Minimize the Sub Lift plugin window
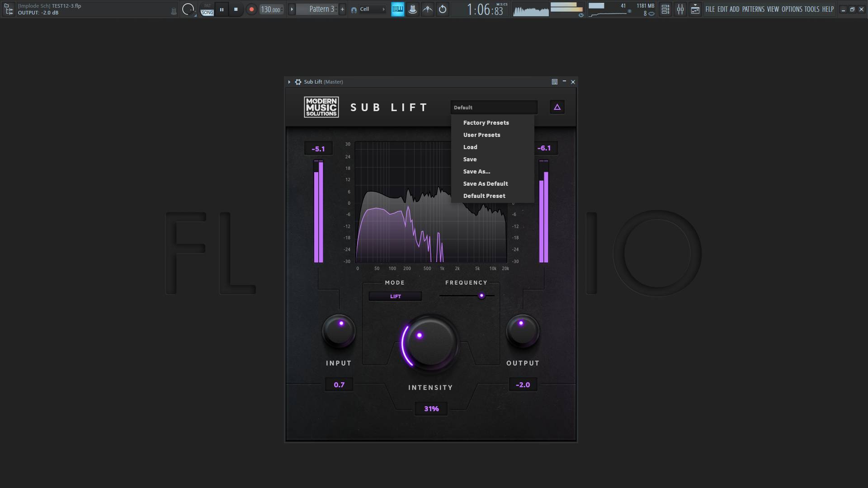The height and width of the screenshot is (488, 868). click(564, 82)
